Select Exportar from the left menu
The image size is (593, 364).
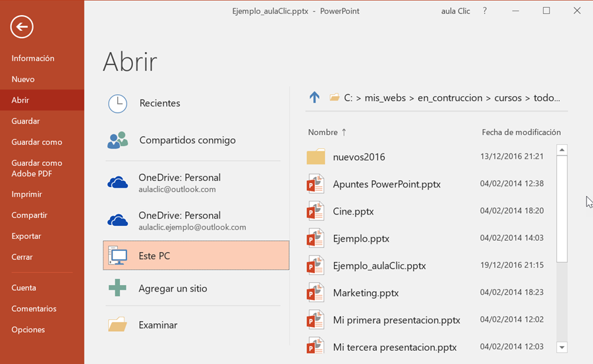26,236
